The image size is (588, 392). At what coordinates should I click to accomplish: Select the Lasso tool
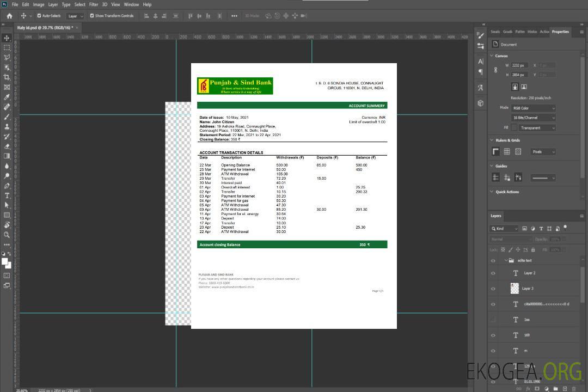point(7,58)
